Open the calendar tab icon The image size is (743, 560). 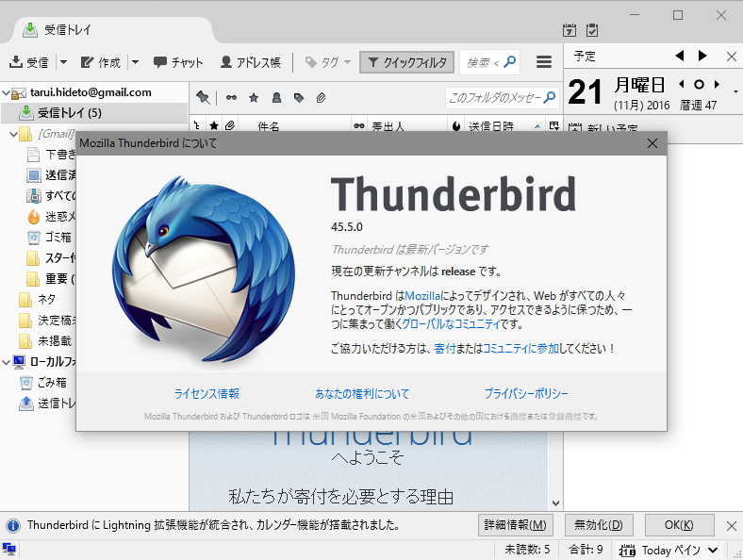(570, 30)
